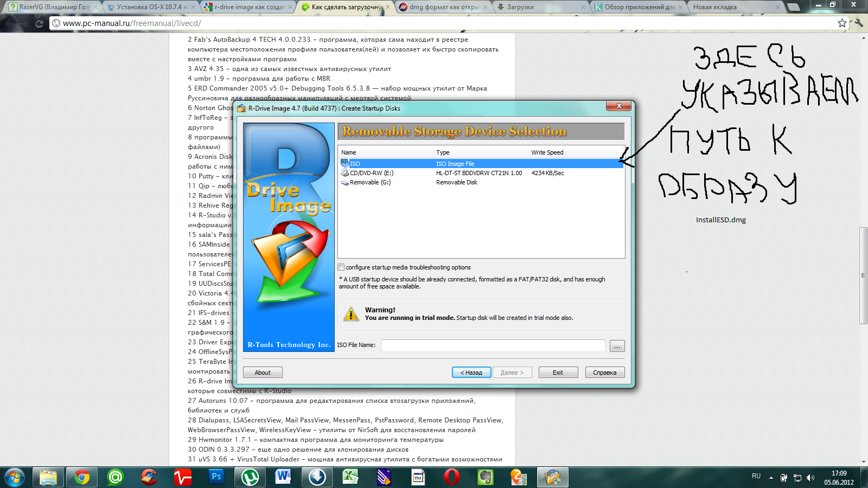
Task: Open help with the Справка button
Action: coord(605,373)
